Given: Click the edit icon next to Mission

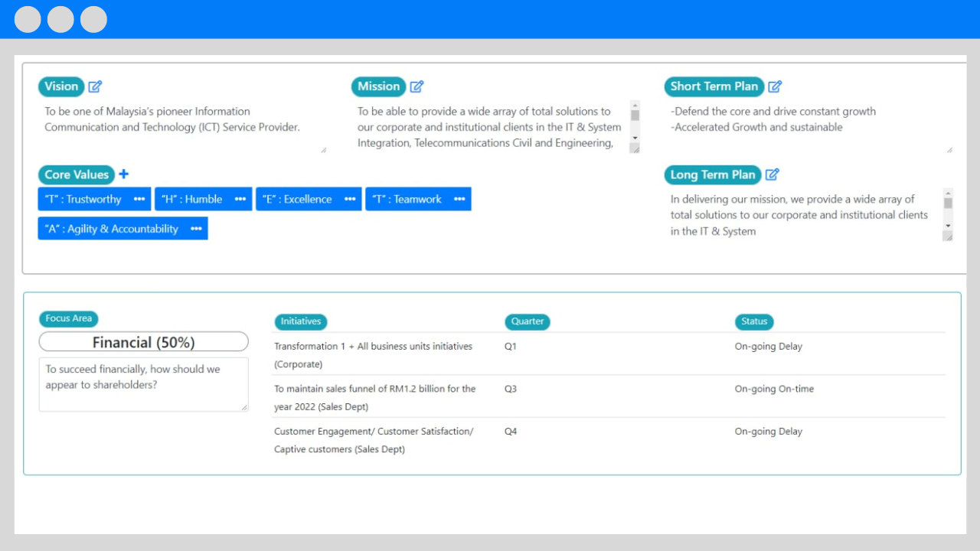Looking at the screenshot, I should coord(416,86).
